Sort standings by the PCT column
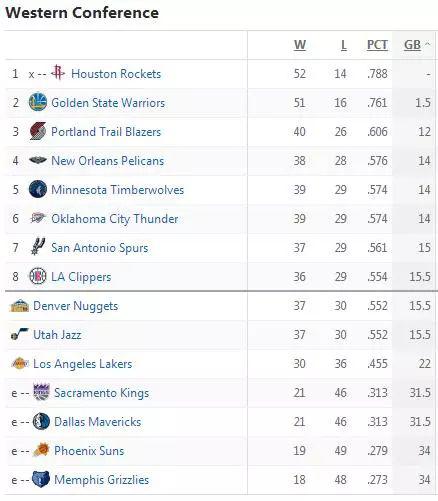 tap(377, 45)
